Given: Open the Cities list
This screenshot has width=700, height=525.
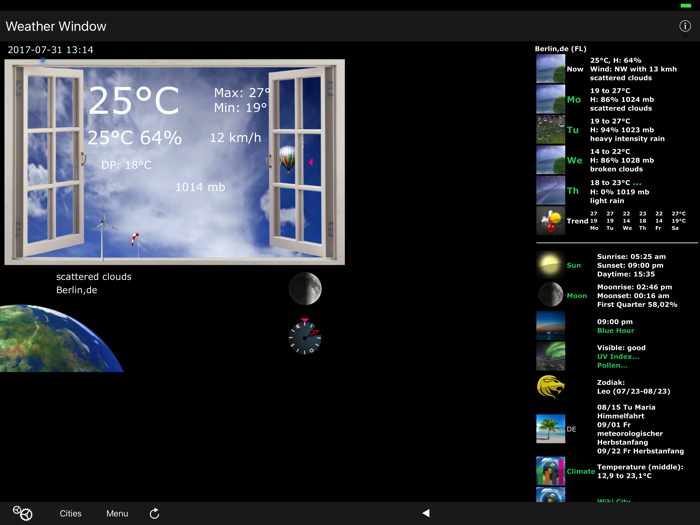Looking at the screenshot, I should (x=71, y=513).
